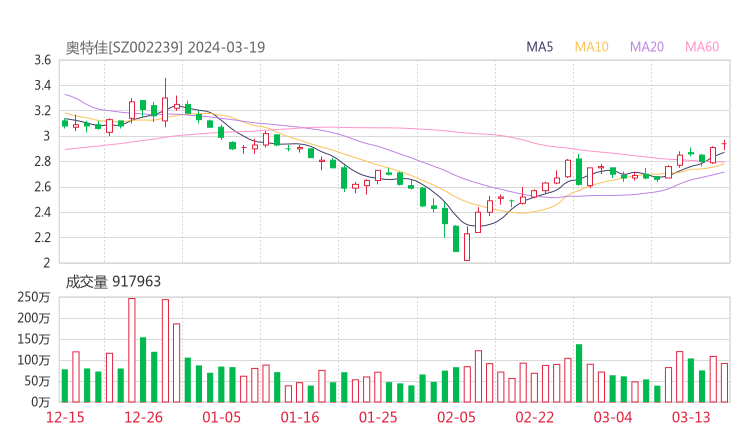
Task: Click the tallest red volume bar near 12-26
Action: [132, 350]
